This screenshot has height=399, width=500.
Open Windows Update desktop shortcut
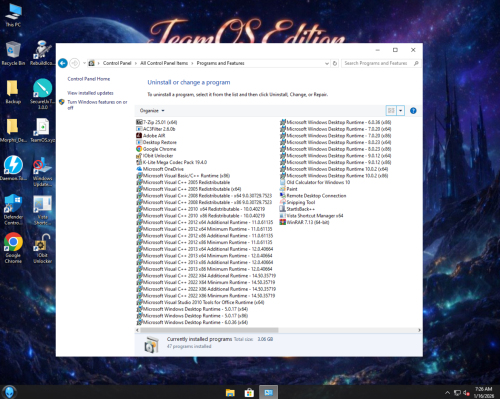coord(42,172)
